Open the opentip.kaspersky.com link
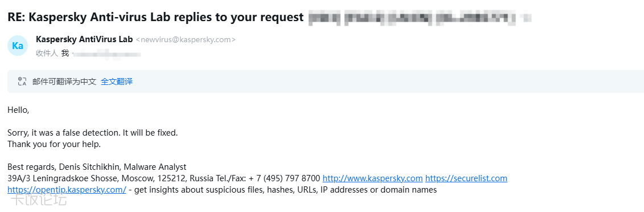The image size is (644, 212). tap(67, 190)
